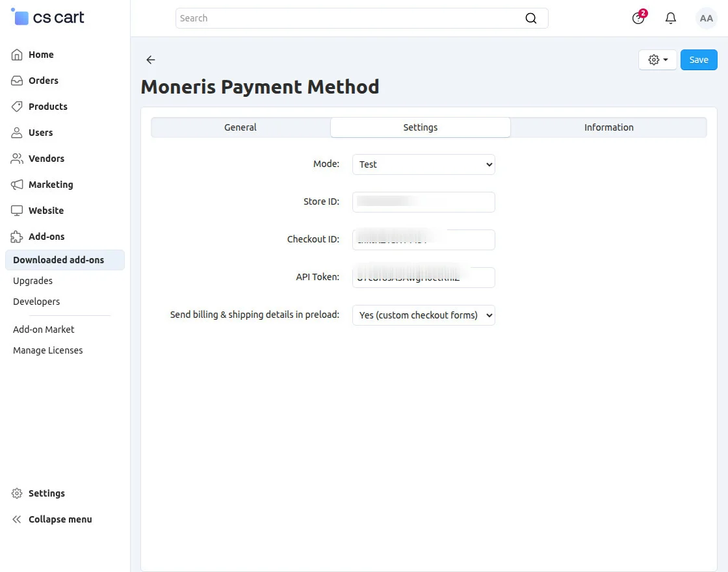Open sidebar Settings label
728x572 pixels.
46,493
